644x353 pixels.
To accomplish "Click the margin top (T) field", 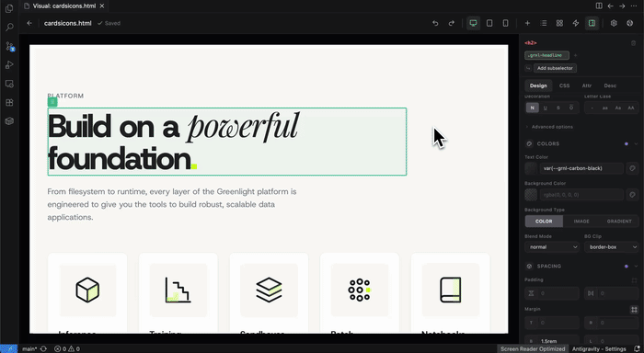I will pos(552,323).
